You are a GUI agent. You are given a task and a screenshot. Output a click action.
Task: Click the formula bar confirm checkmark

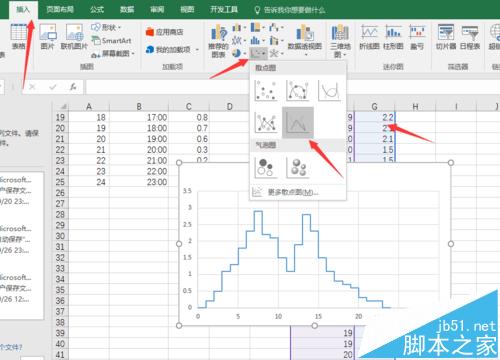(x=53, y=87)
